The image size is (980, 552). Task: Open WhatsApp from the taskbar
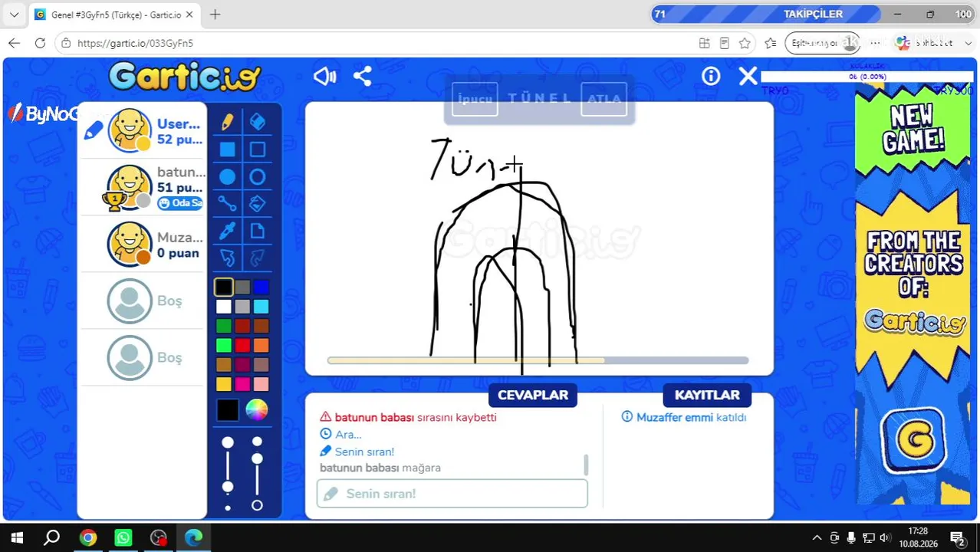coord(123,537)
